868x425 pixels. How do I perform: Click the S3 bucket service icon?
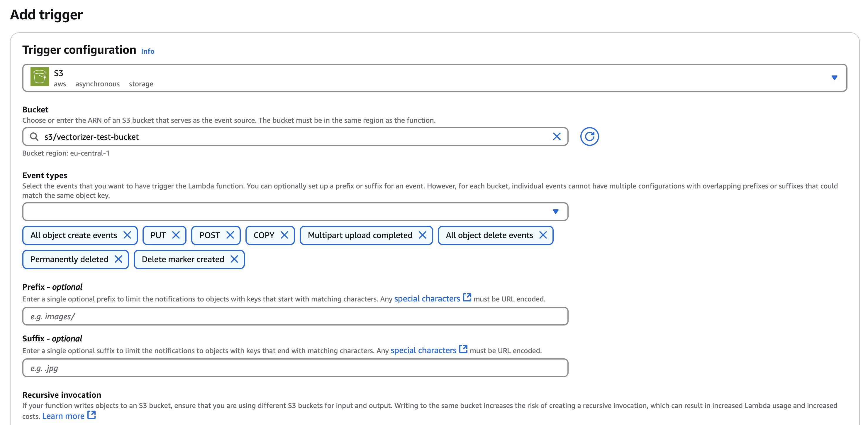[x=40, y=77]
